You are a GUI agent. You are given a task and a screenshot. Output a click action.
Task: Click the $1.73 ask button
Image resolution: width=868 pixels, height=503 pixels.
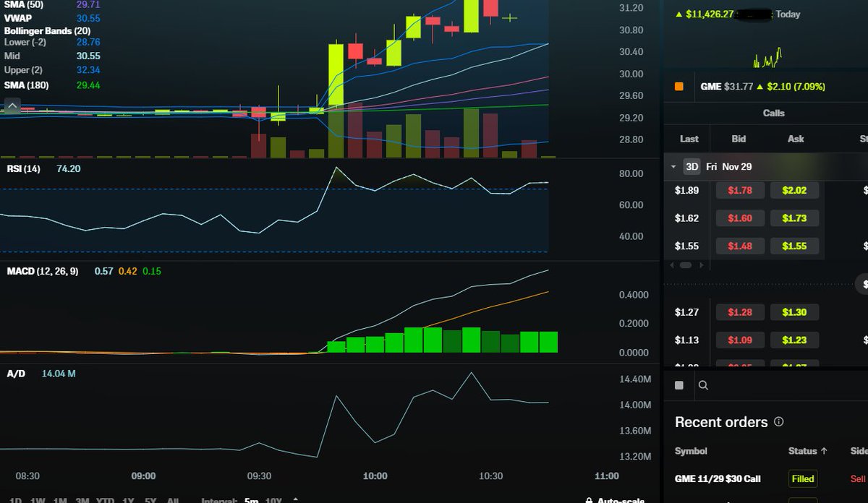pyautogui.click(x=794, y=218)
